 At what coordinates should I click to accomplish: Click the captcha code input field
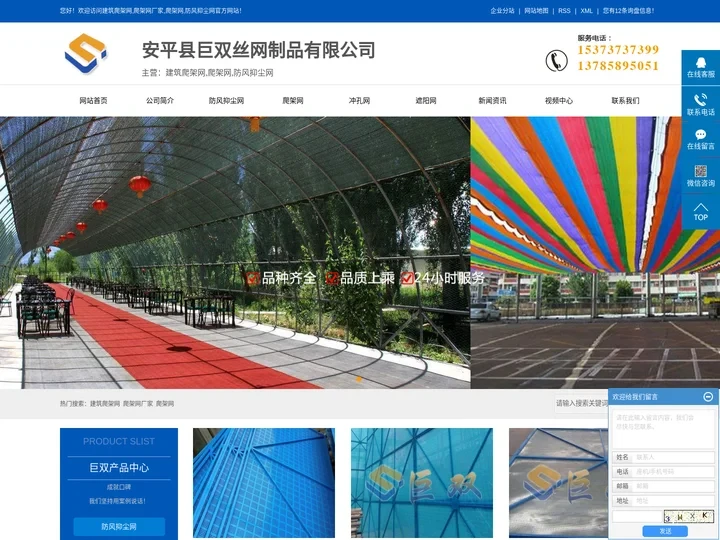click(x=637, y=516)
